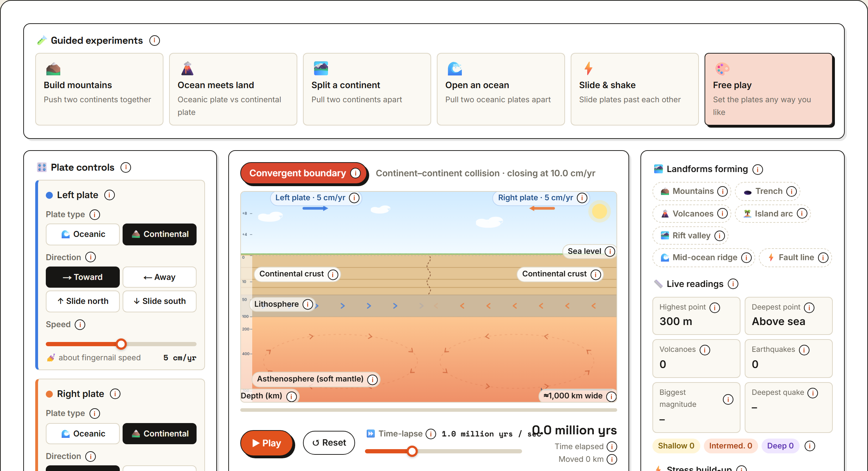Click info icon next to Deepest quake

tap(813, 393)
